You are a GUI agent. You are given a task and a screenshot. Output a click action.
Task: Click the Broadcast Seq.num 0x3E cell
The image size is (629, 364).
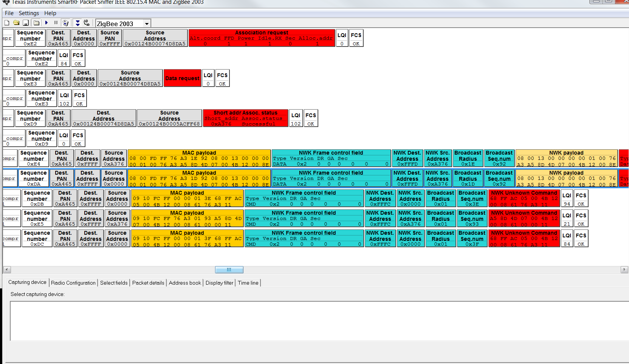(x=472, y=198)
